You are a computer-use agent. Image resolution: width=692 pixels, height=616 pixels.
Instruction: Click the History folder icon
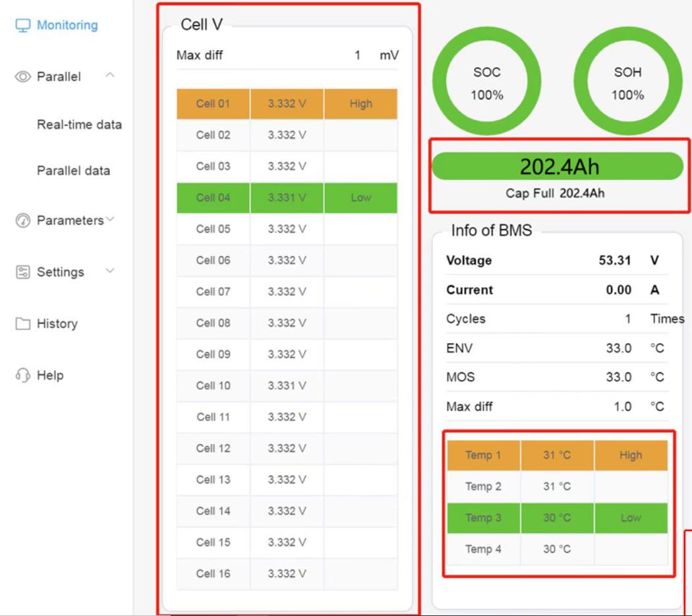(x=23, y=324)
